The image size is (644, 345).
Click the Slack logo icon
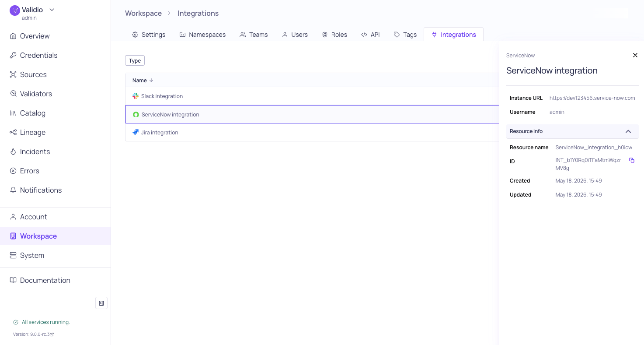(x=136, y=96)
